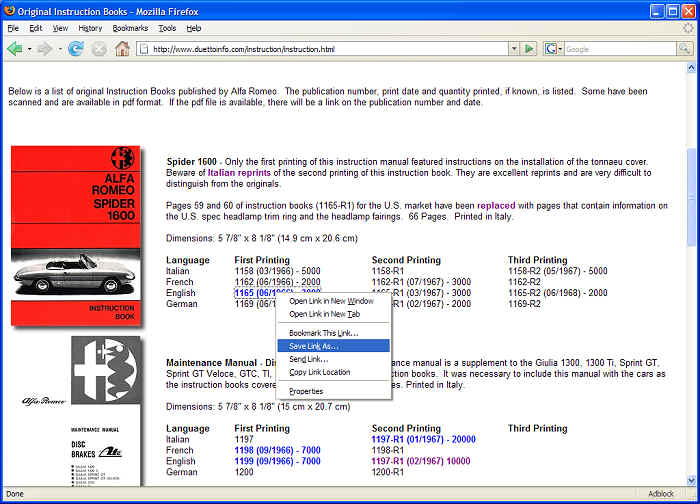This screenshot has height=504, width=700.
Task: Click the 1200-R1 German second printing entry
Action: (x=388, y=472)
